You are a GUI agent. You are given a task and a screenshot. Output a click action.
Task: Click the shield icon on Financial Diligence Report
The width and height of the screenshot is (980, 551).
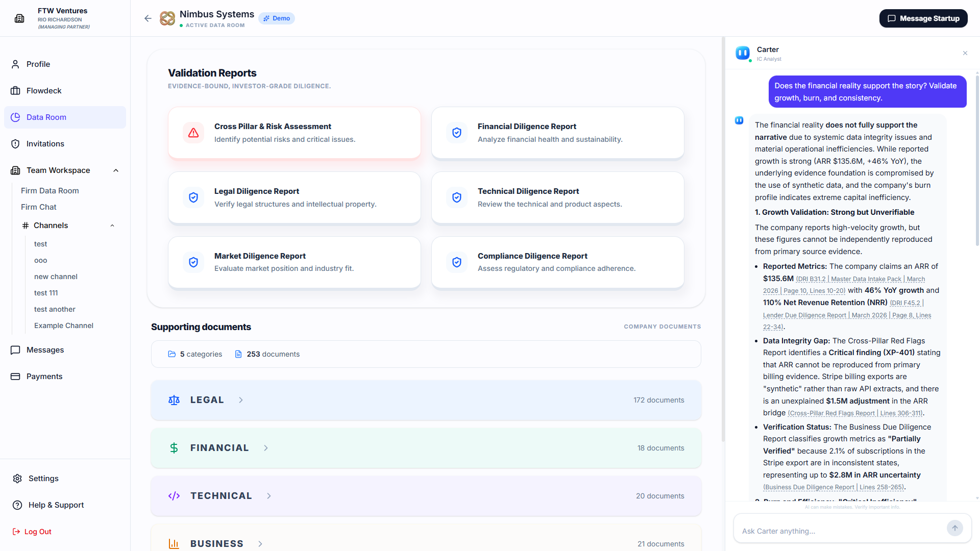pos(457,133)
